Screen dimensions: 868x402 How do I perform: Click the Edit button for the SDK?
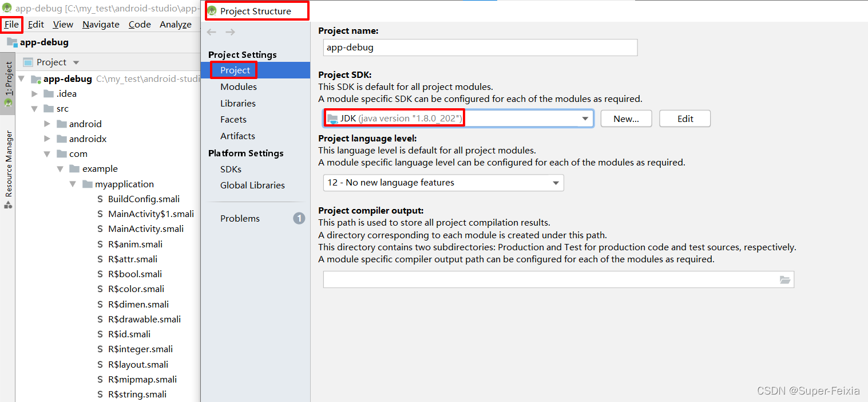point(684,118)
